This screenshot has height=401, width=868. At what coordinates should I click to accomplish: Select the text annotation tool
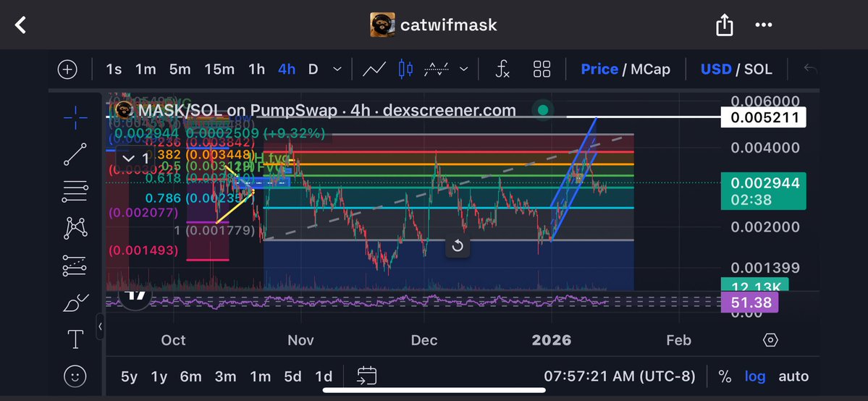[75, 339]
